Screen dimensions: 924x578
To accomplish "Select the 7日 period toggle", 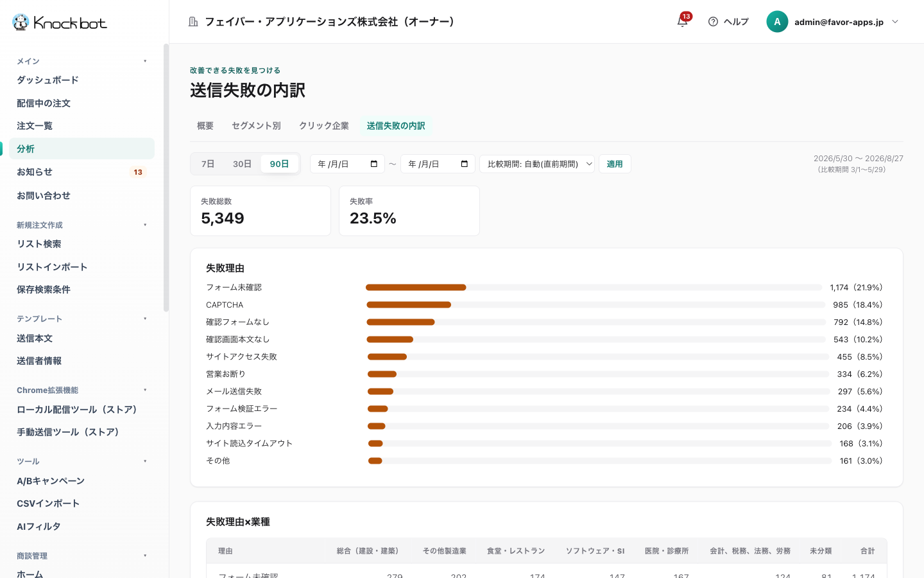I will click(208, 164).
